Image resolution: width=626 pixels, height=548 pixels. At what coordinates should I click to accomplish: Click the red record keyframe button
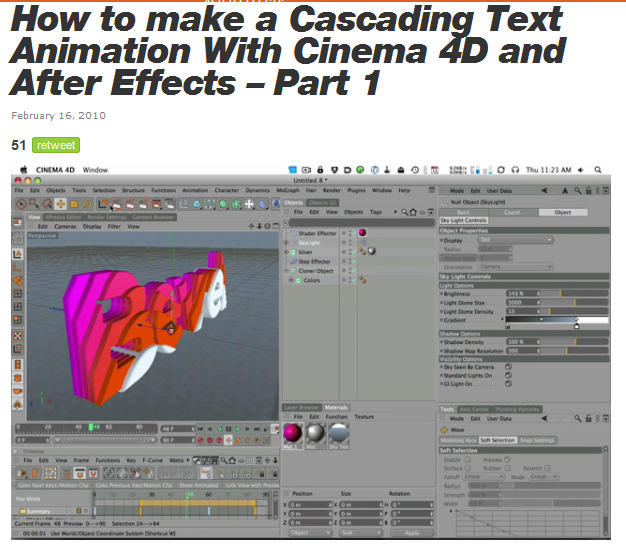200,440
